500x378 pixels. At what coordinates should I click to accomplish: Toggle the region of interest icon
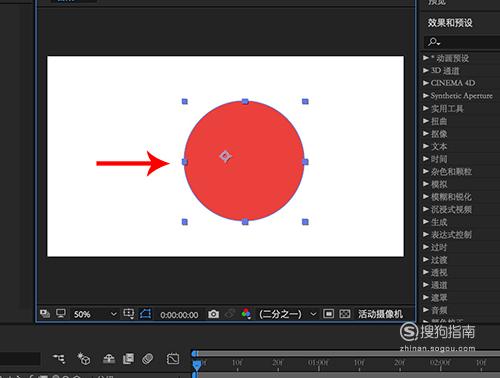click(x=328, y=314)
